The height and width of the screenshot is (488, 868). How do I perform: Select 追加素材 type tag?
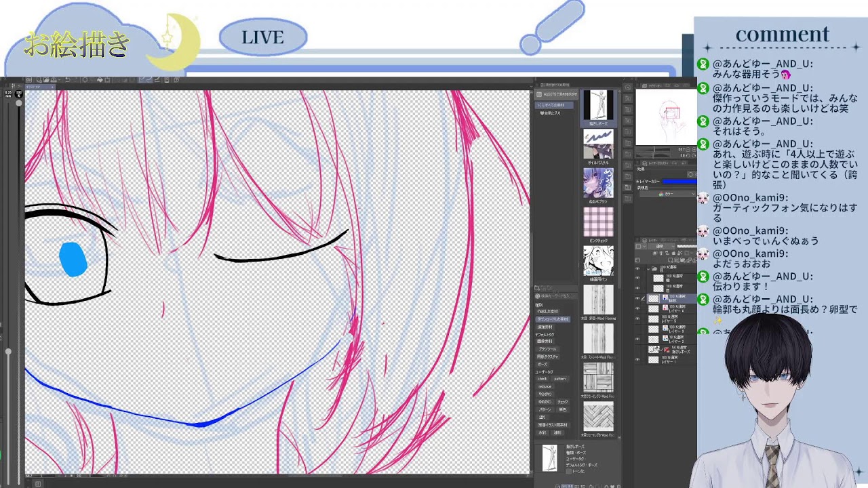(x=544, y=327)
